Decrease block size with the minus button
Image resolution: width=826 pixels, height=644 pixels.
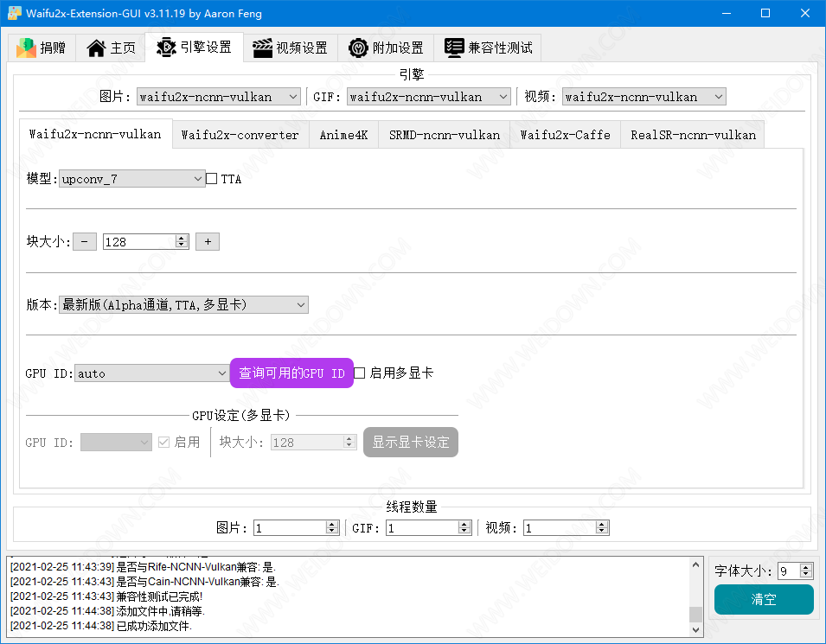[84, 242]
